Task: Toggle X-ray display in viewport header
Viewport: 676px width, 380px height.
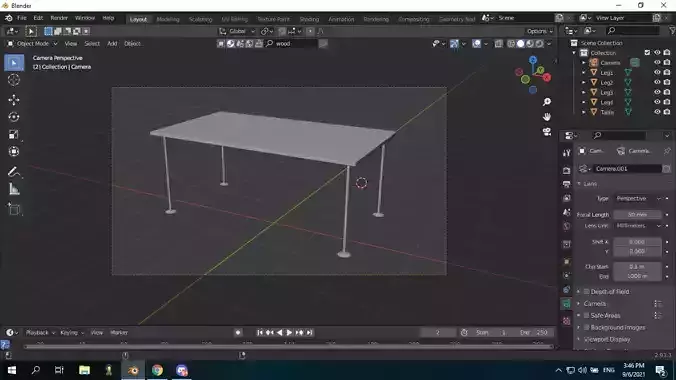Action: coord(499,44)
